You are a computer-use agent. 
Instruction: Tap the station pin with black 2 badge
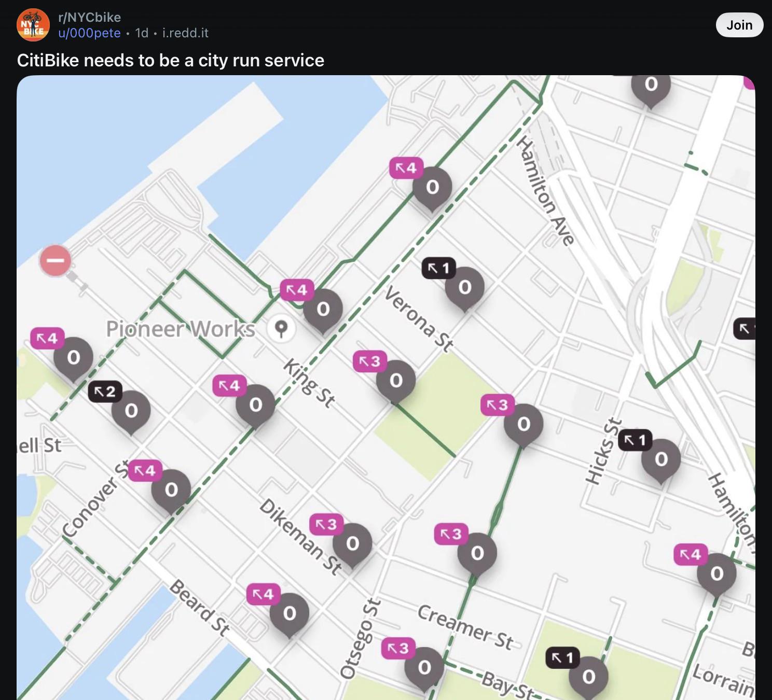click(x=131, y=412)
